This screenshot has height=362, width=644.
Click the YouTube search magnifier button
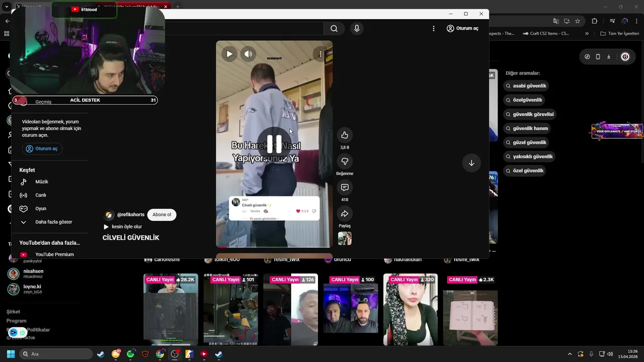click(x=334, y=29)
